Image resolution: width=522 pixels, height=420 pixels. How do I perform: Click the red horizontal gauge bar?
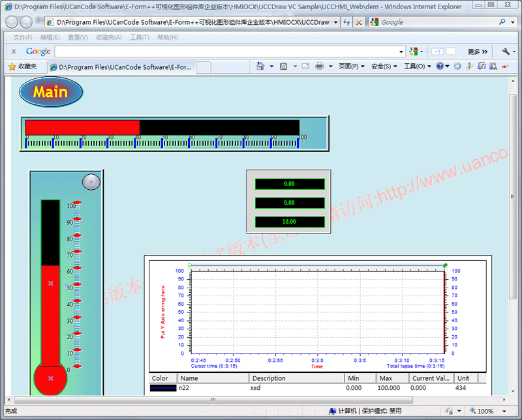click(82, 127)
